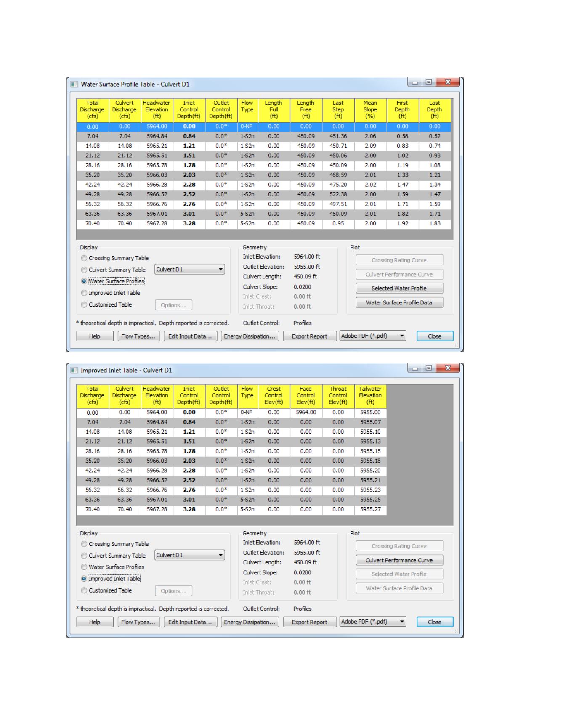The height and width of the screenshot is (728, 563).
Task: Click Last Depth column header in top table
Action: (x=435, y=110)
